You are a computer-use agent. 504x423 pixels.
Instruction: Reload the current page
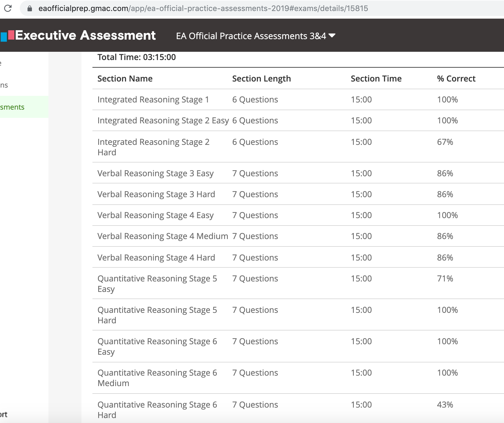pyautogui.click(x=8, y=8)
